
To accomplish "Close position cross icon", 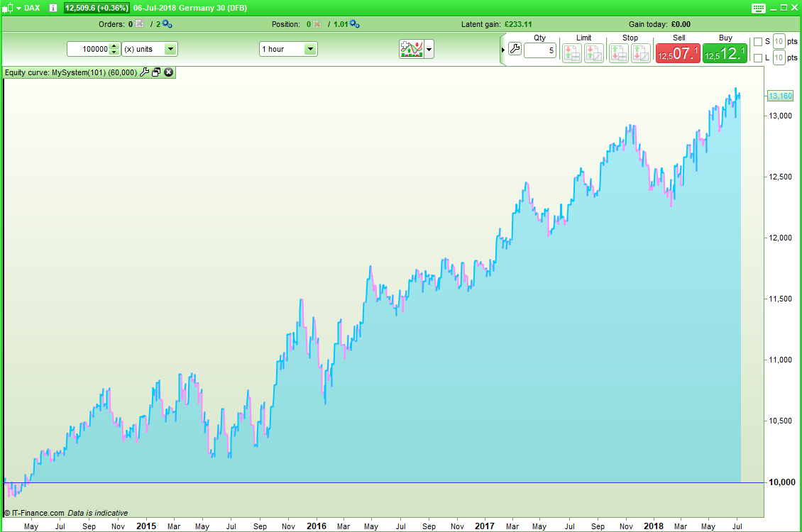I will (317, 24).
